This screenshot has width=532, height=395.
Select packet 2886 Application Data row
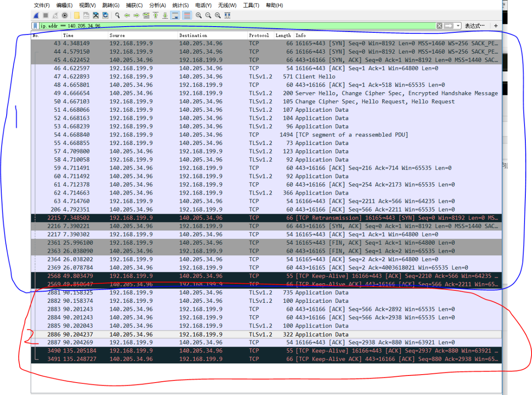click(x=266, y=334)
